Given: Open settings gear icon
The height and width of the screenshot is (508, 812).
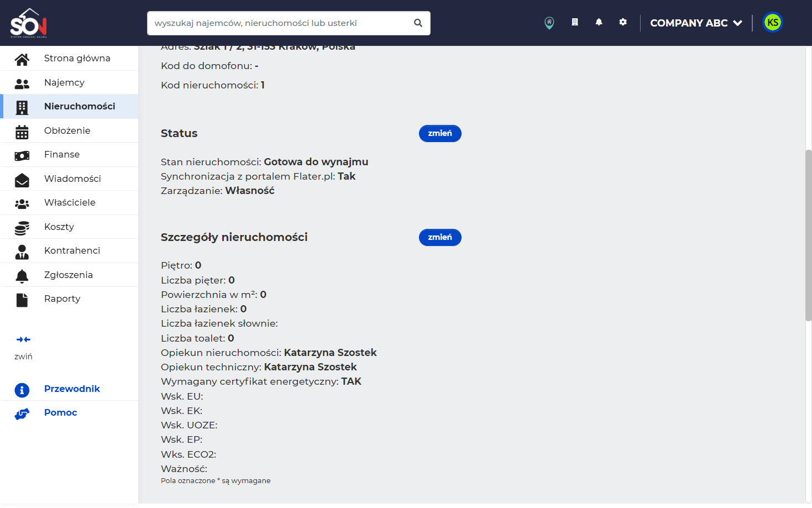Looking at the screenshot, I should [623, 22].
